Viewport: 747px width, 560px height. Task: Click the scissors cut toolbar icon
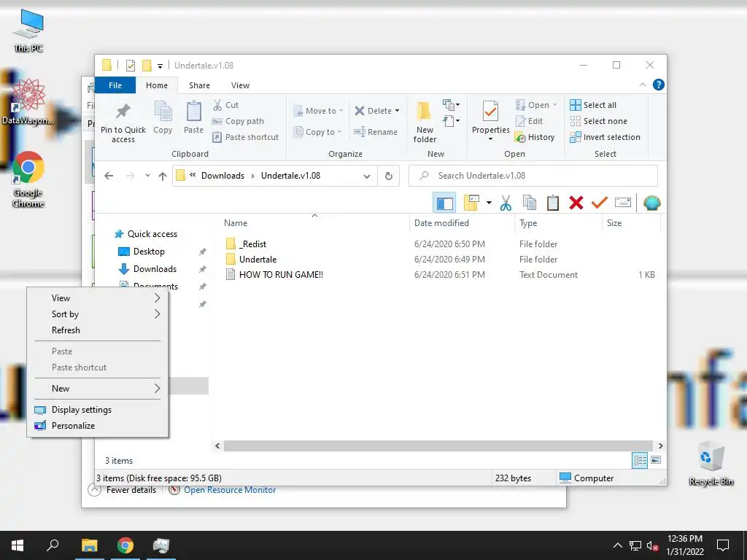coord(506,203)
